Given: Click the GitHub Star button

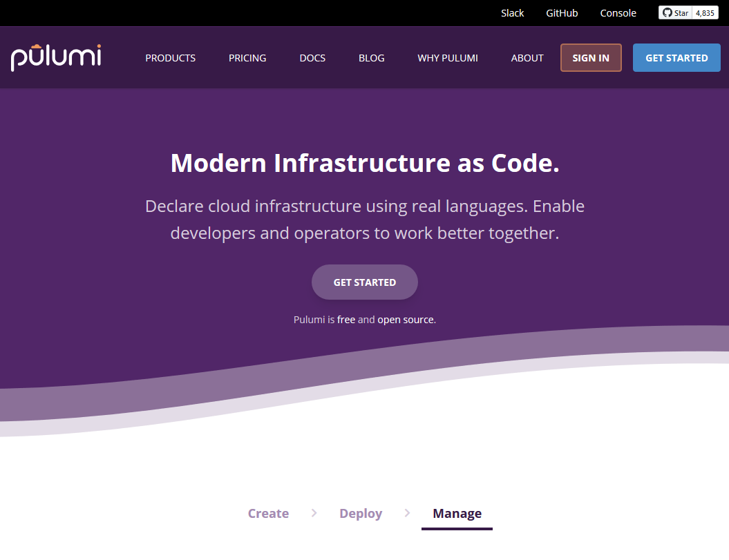Looking at the screenshot, I should tap(676, 13).
